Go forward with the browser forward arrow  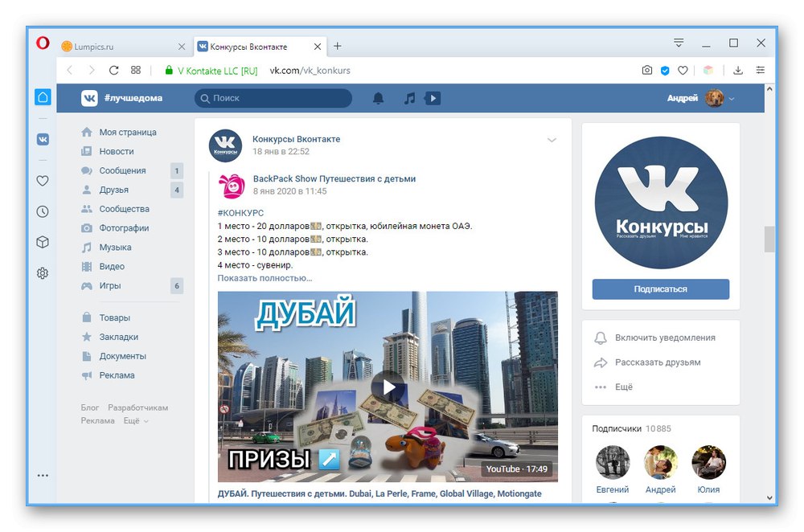click(92, 70)
